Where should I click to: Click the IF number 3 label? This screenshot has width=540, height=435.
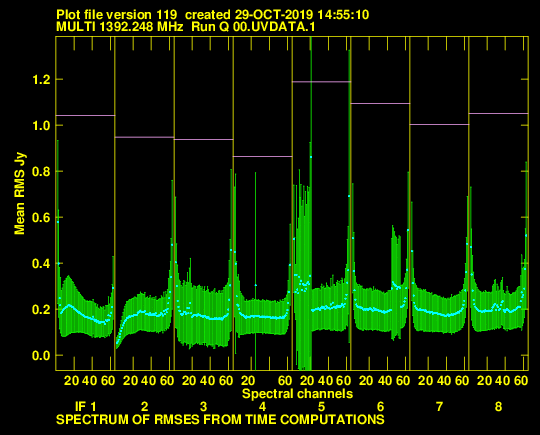click(x=204, y=407)
